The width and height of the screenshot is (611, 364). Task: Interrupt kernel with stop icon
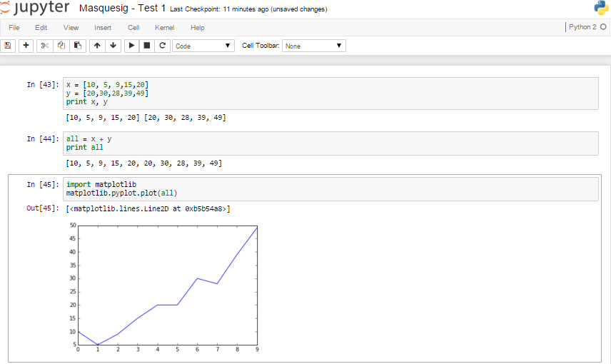[x=147, y=46]
